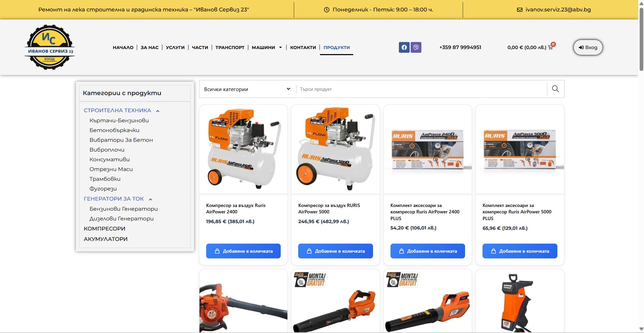Open the Комплект аксесоари AirPower 5000 PLUS title
This screenshot has width=644, height=333.
coord(517,212)
